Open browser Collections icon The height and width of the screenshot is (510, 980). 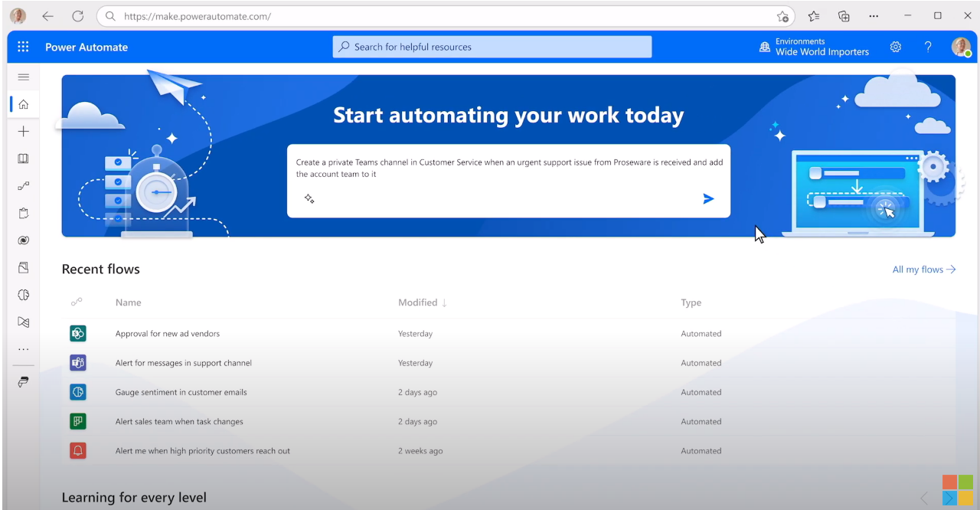(844, 16)
